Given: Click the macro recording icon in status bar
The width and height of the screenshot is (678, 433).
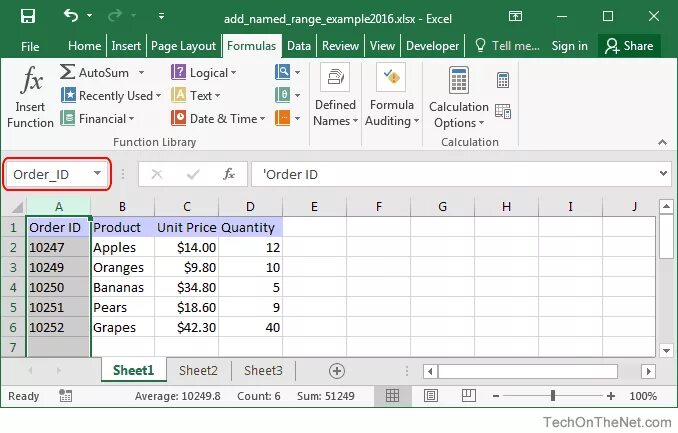Looking at the screenshot, I should point(65,395).
